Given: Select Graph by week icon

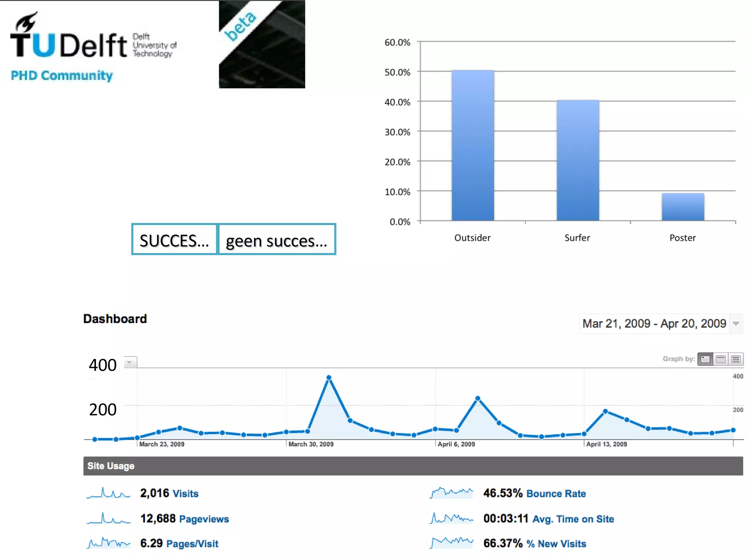Looking at the screenshot, I should [720, 359].
